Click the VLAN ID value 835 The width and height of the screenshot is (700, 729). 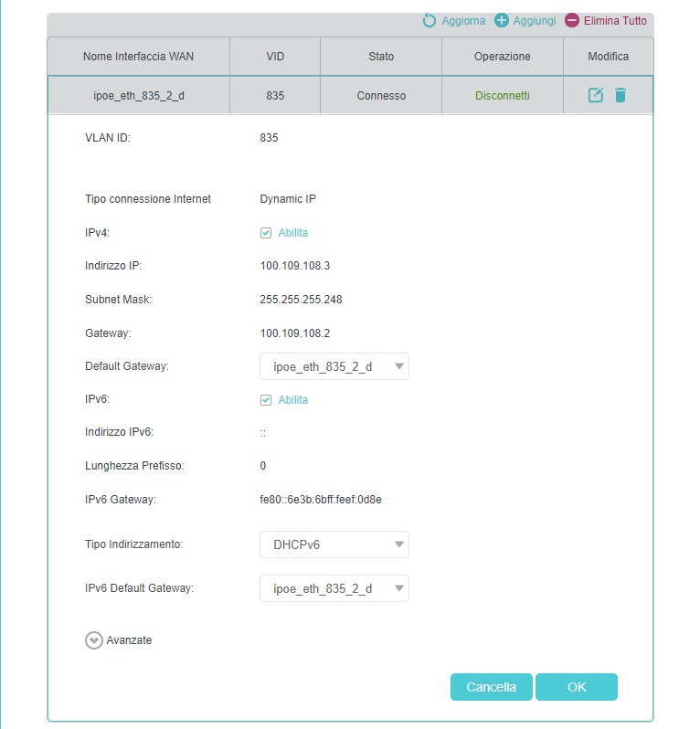269,138
